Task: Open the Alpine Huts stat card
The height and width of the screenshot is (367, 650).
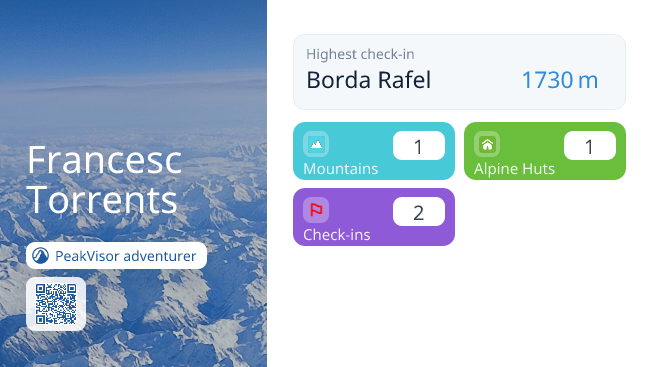Action: click(x=545, y=151)
